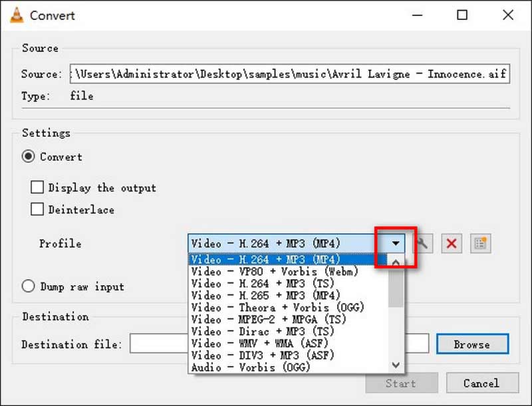This screenshot has height=406, width=532.
Task: Click the Browse button
Action: 472,344
